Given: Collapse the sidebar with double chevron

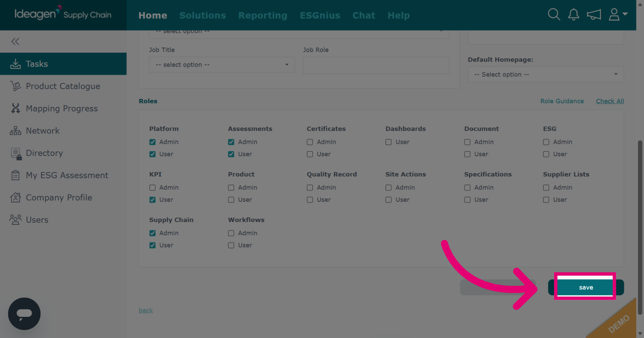Looking at the screenshot, I should [x=15, y=41].
